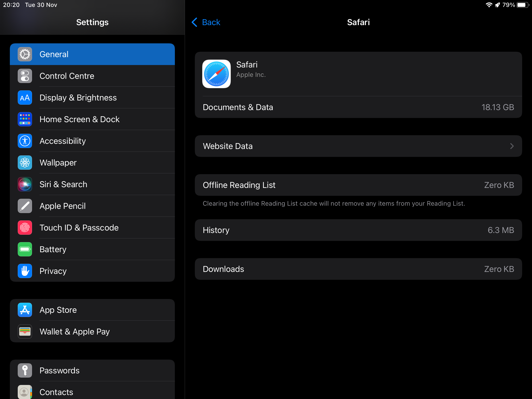Screen dimensions: 532x399
Task: Tap Zero KB next to Offline Reading List
Action: (499, 185)
